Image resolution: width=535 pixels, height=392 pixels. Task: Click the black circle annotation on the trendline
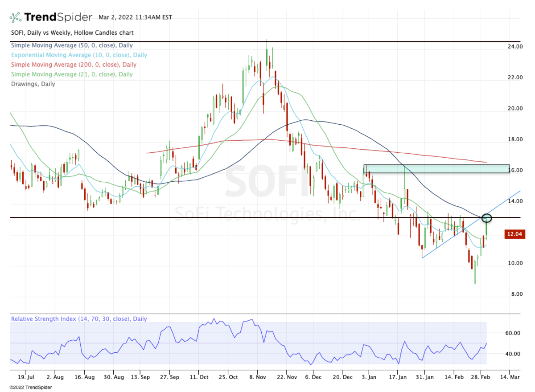(x=487, y=218)
